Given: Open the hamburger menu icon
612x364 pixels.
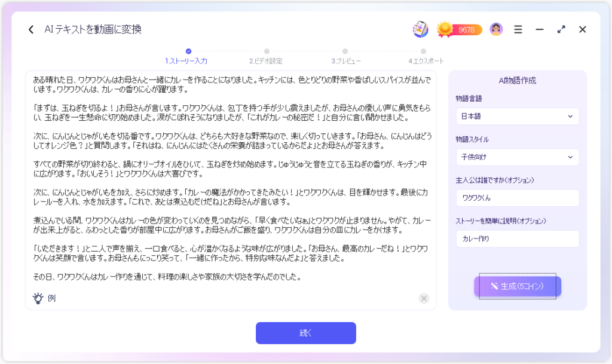Looking at the screenshot, I should 518,29.
